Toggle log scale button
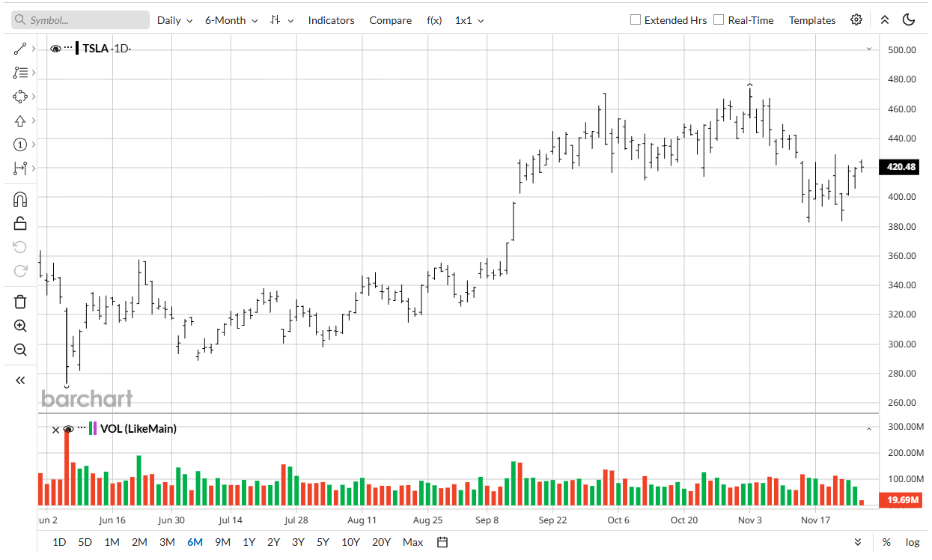The height and width of the screenshot is (560, 932). [913, 542]
